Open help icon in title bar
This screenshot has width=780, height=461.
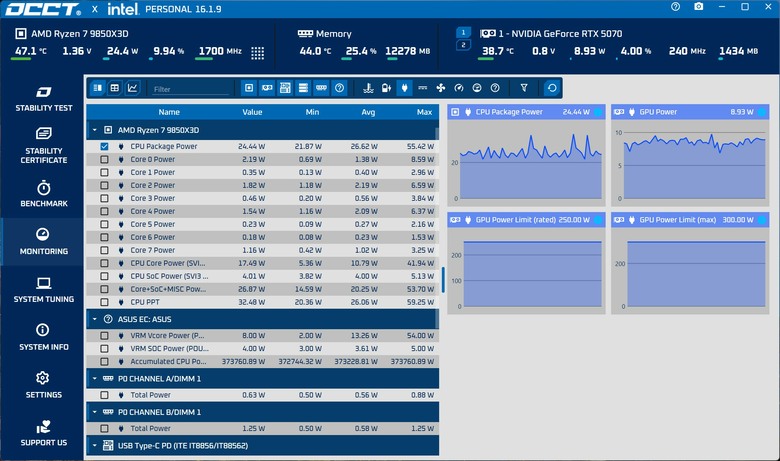(675, 6)
